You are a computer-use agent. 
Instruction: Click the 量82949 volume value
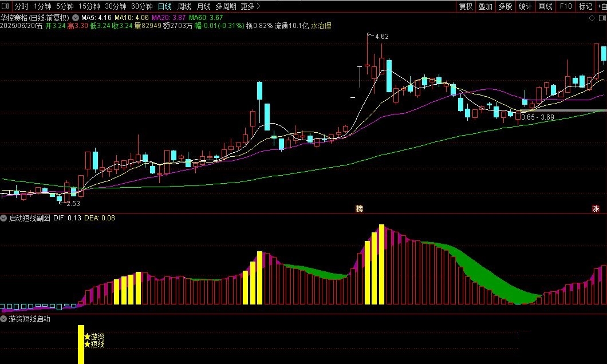[x=148, y=26]
